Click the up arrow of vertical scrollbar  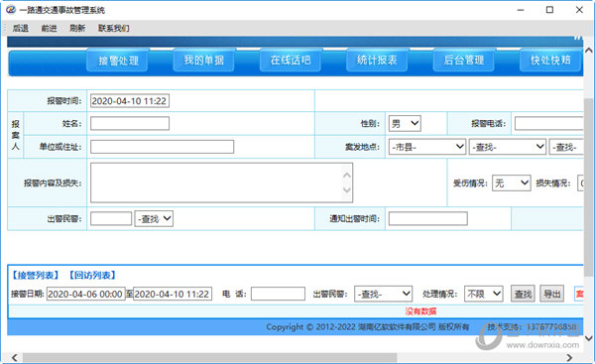(588, 51)
